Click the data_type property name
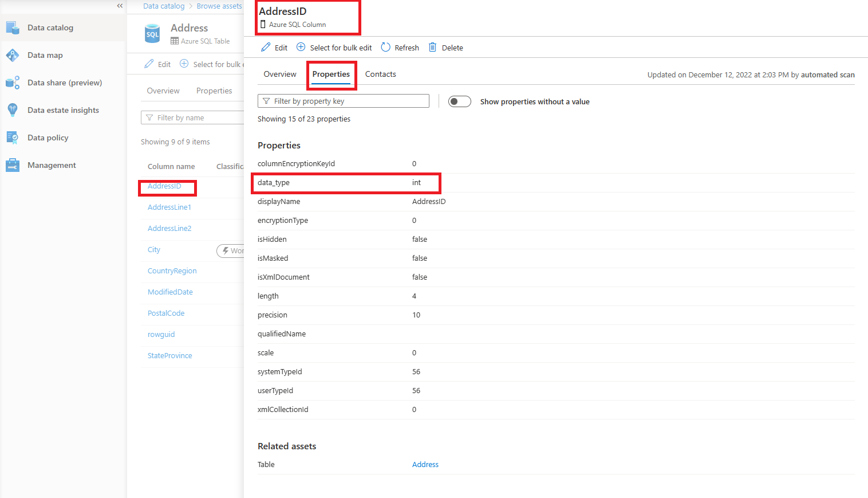 point(274,183)
